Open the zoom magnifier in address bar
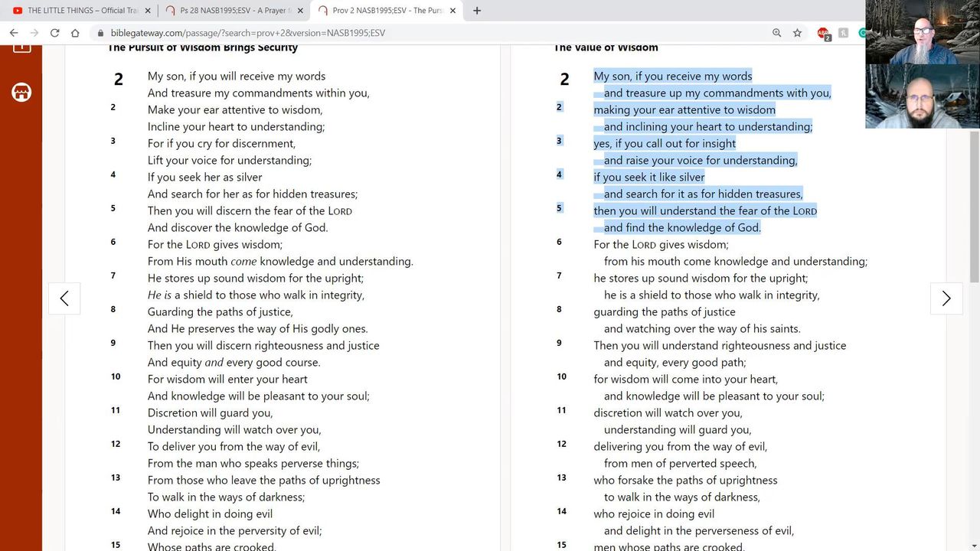Image resolution: width=980 pixels, height=551 pixels. (776, 33)
